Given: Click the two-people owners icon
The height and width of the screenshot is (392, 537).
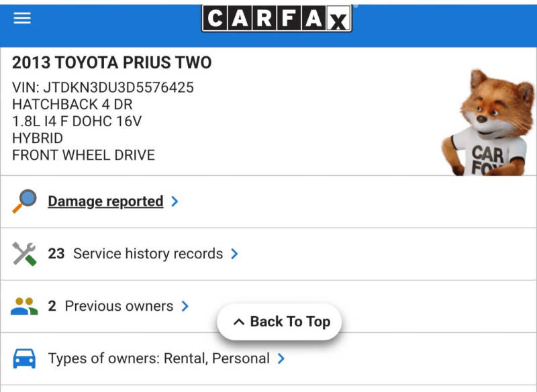Looking at the screenshot, I should (25, 306).
